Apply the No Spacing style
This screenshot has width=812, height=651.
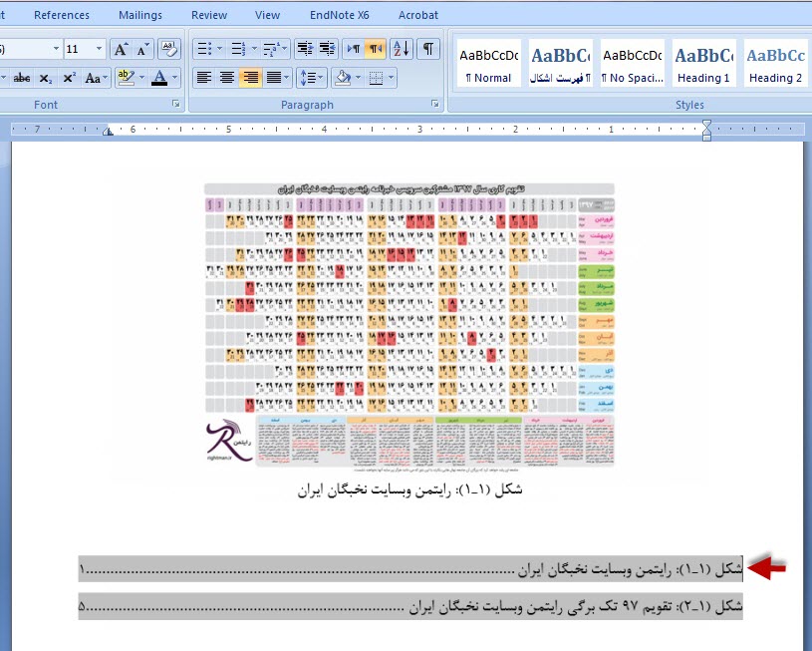coord(632,65)
